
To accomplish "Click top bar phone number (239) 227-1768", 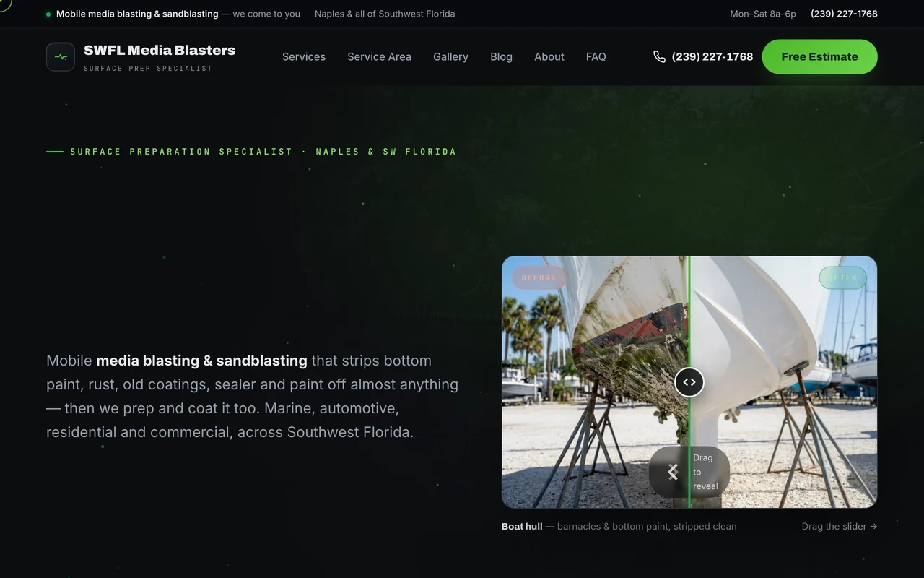I will point(844,14).
